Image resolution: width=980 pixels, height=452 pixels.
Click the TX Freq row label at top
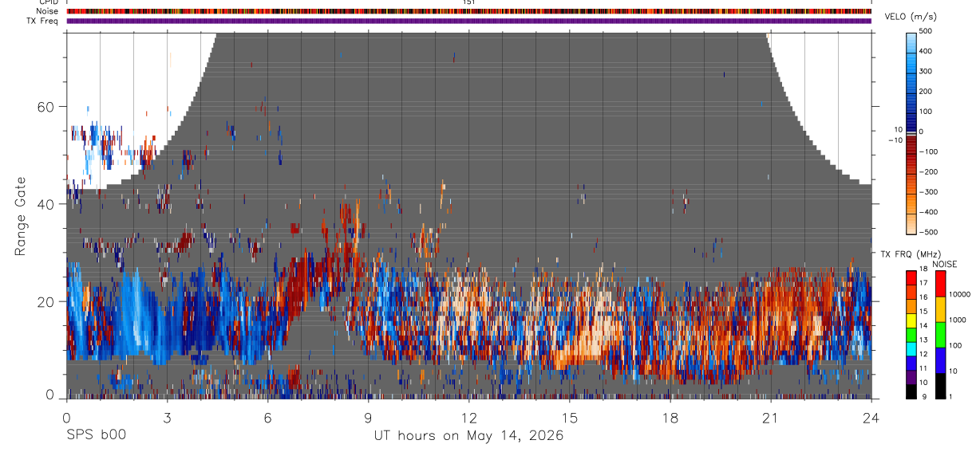(42, 21)
